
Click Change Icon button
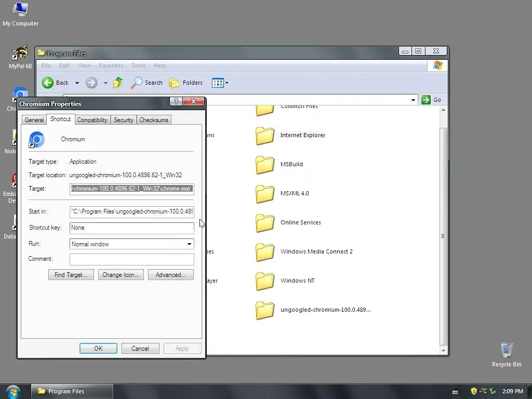[x=121, y=275]
